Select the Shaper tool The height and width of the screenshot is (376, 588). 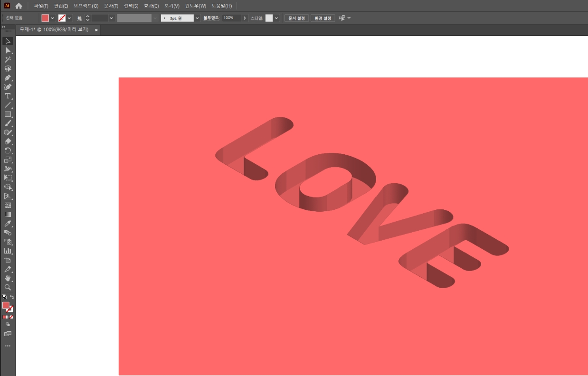8,132
